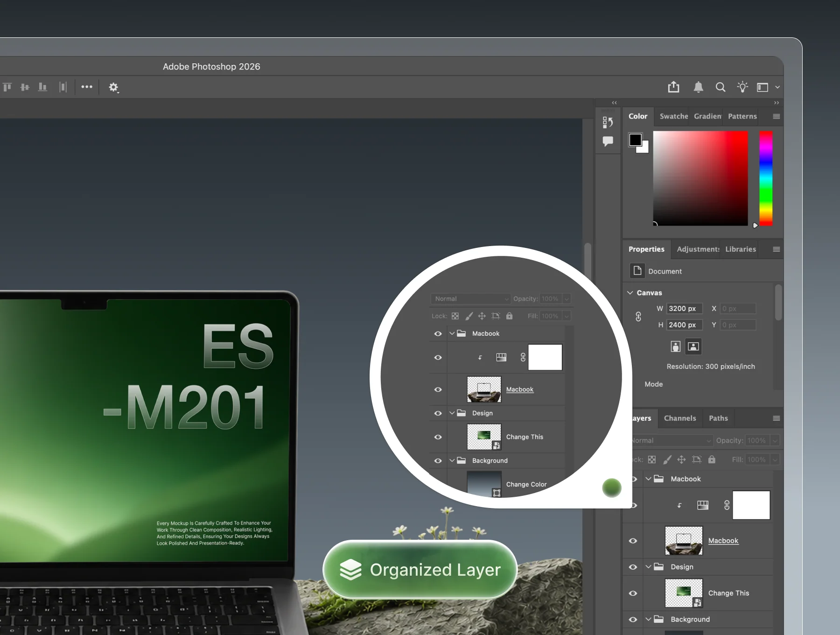Click mask link chain icon in Layers panel

pyautogui.click(x=727, y=505)
